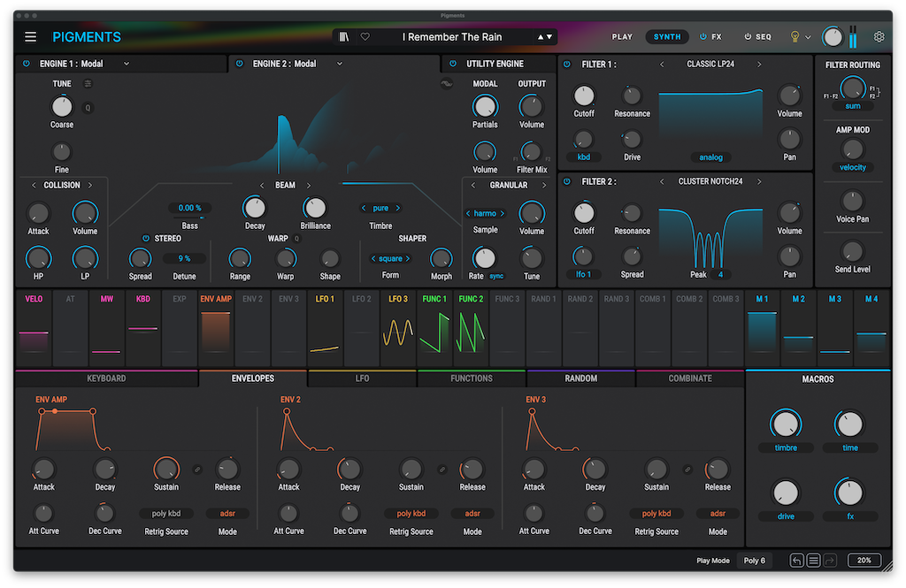
Task: Click next arrow of pure Timbre selector
Action: pos(397,208)
